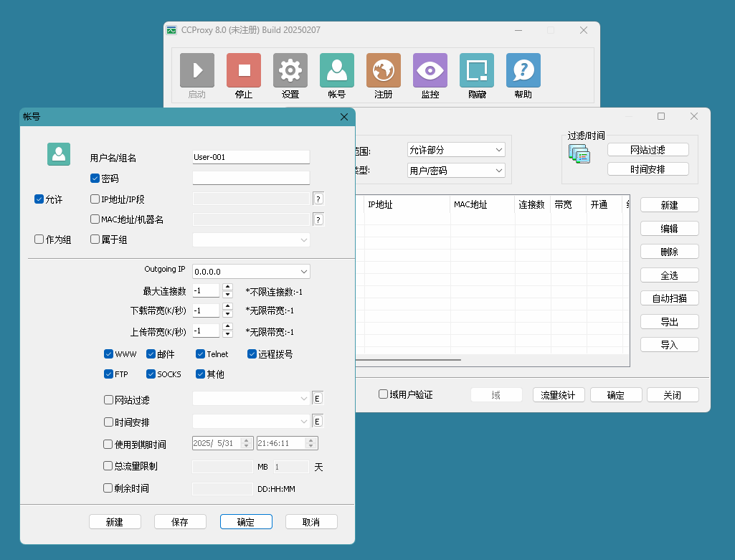The image size is (735, 560).
Task: Check the 属于组 checkbox
Action: click(95, 239)
